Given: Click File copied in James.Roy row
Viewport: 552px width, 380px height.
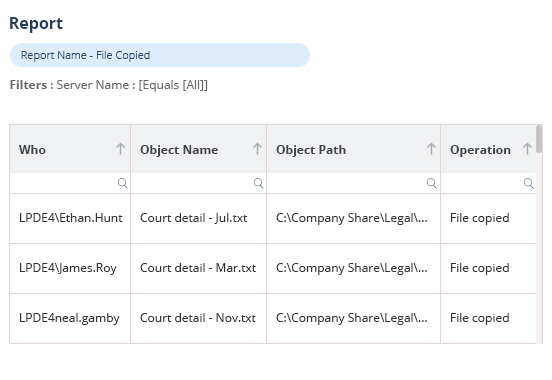Looking at the screenshot, I should pos(489,268).
